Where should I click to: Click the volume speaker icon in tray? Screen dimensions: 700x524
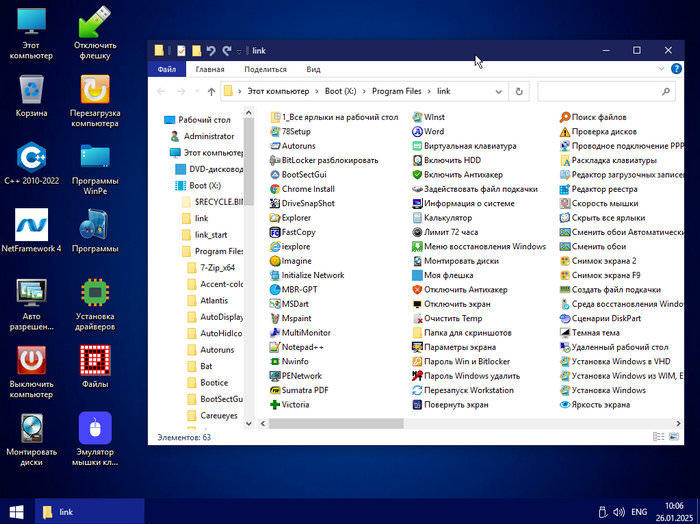[x=619, y=511]
